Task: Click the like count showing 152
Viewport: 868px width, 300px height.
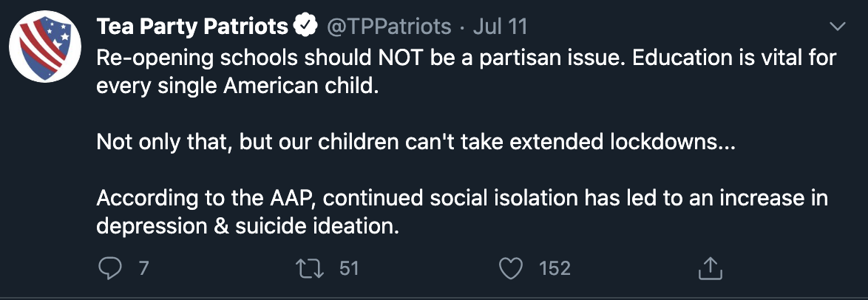Action: pyautogui.click(x=555, y=269)
